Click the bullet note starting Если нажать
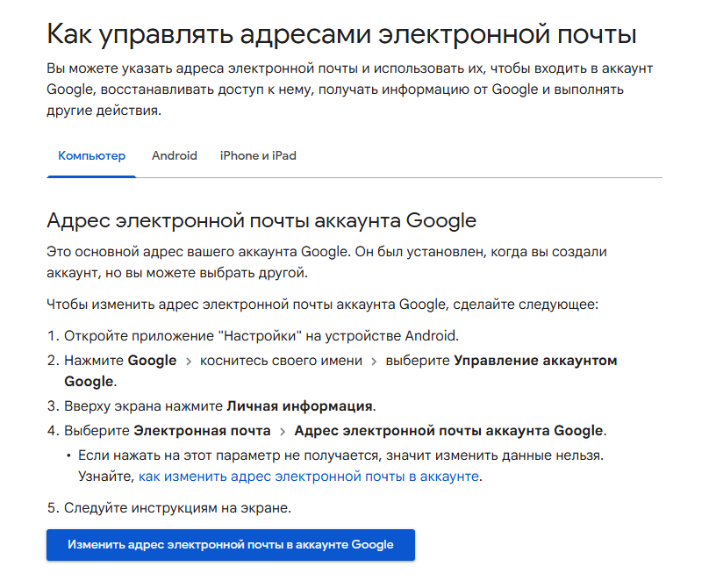Viewport: 709px width, 588px height. tap(340, 455)
